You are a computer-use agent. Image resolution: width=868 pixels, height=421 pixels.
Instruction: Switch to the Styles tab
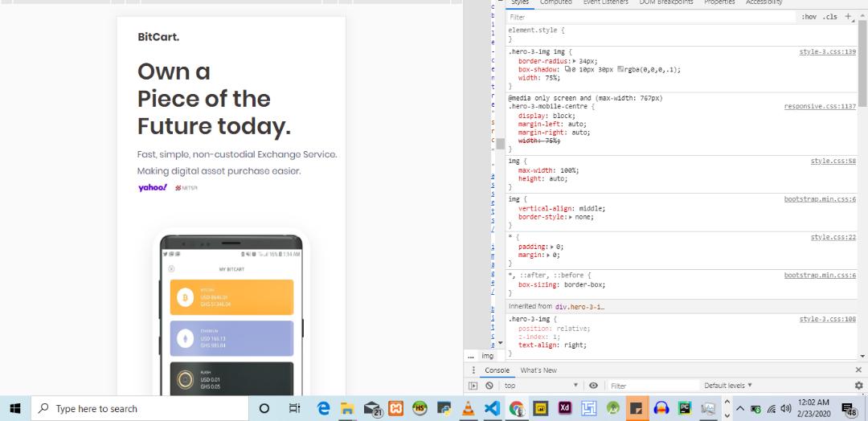tap(520, 2)
